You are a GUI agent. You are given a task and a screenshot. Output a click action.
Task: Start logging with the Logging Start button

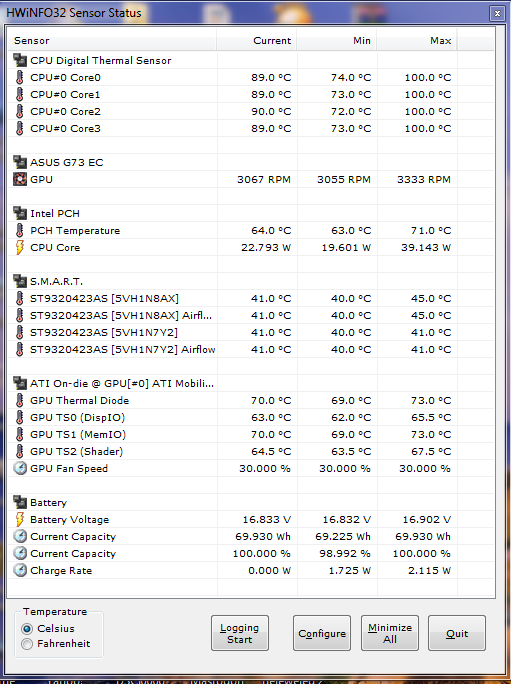pos(240,633)
